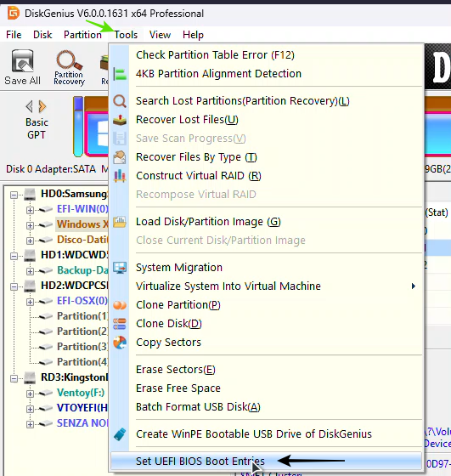Open the View menu
451x476 pixels.
click(160, 35)
